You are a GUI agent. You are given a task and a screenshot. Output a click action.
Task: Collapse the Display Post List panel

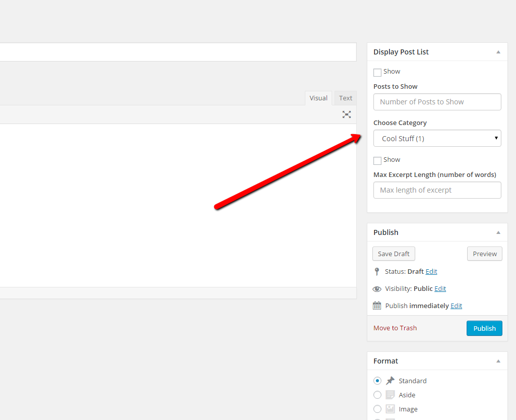click(498, 52)
